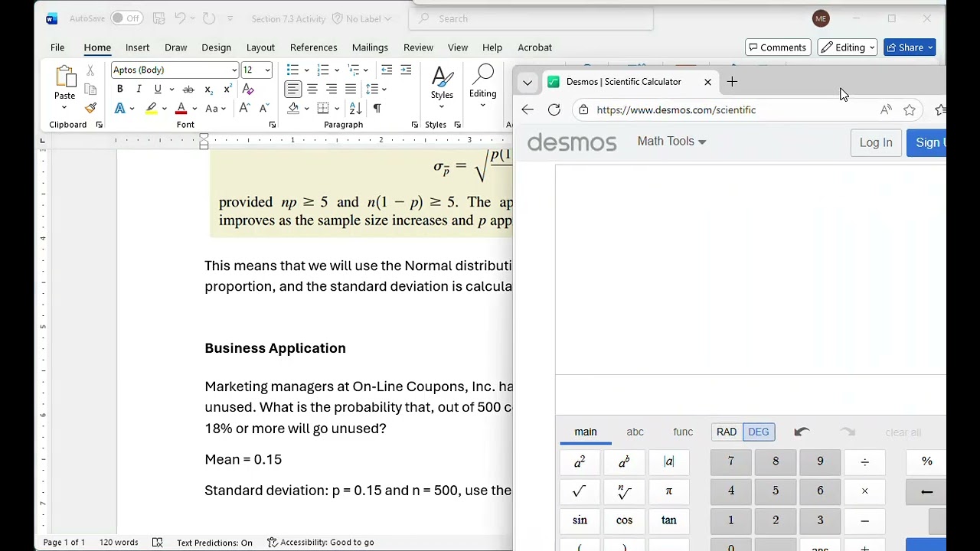Viewport: 980px width, 551px height.
Task: Open the Mailings ribbon tab
Action: [x=370, y=47]
